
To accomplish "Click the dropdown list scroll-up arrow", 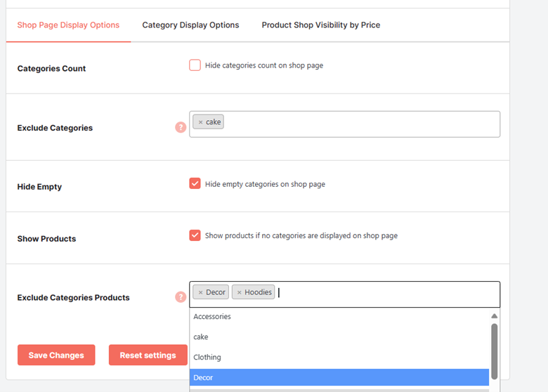I will click(x=494, y=316).
